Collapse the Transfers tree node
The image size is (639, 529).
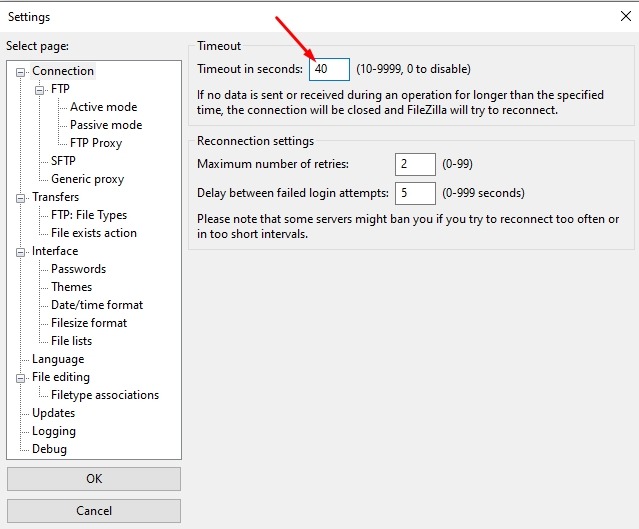tap(20, 198)
